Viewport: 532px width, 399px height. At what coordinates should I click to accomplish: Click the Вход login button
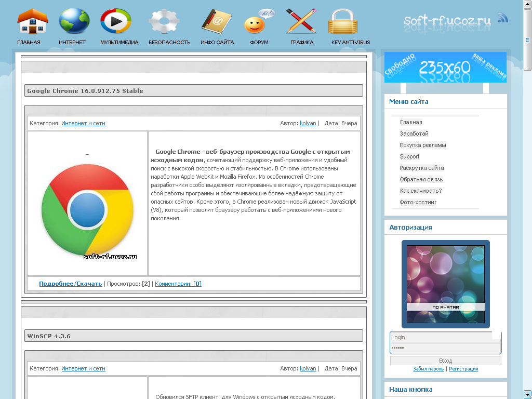coord(445,361)
